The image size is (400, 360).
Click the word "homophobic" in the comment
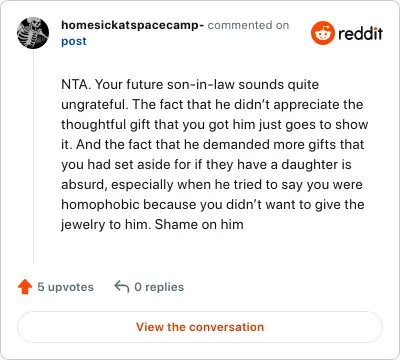(100, 205)
